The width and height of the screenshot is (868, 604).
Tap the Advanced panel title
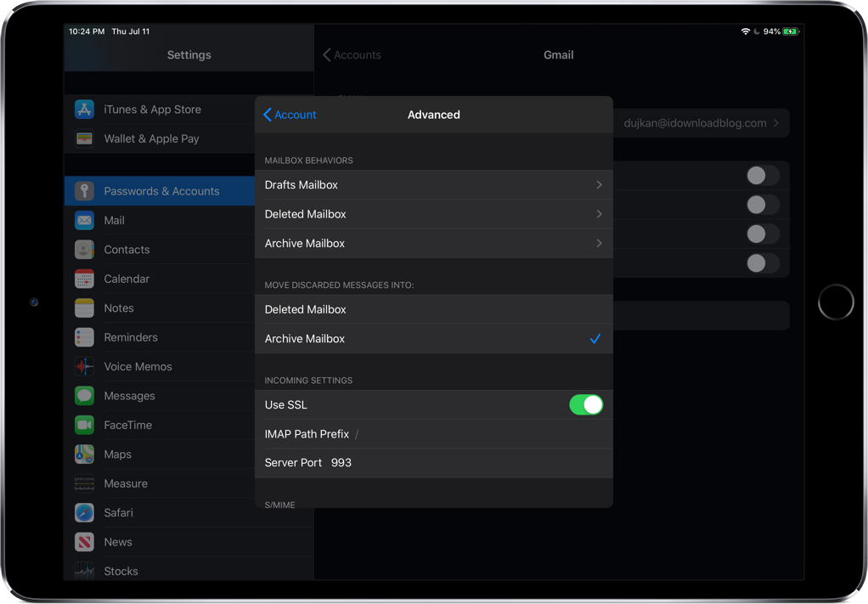433,115
